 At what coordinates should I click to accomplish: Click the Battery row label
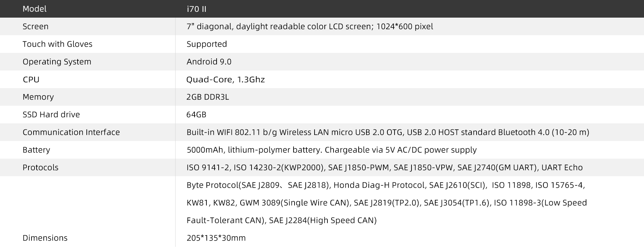[x=36, y=150]
